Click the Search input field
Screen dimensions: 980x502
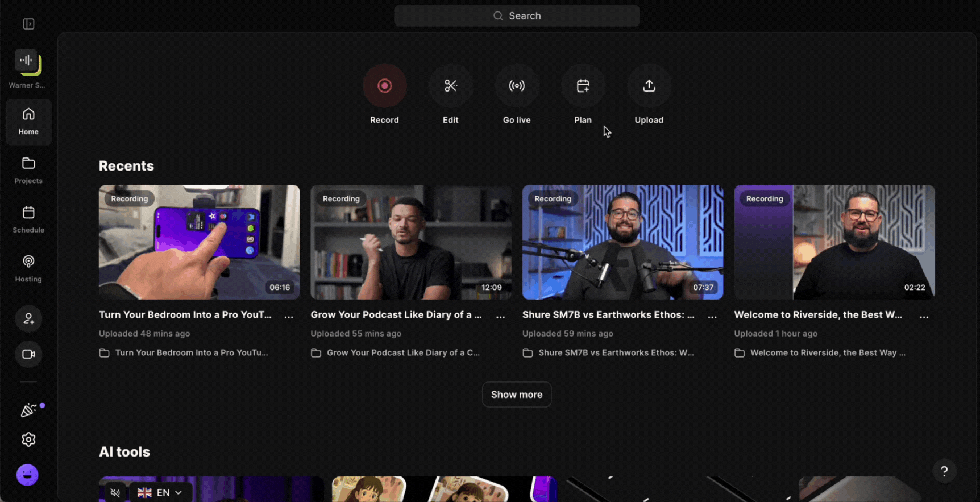516,16
